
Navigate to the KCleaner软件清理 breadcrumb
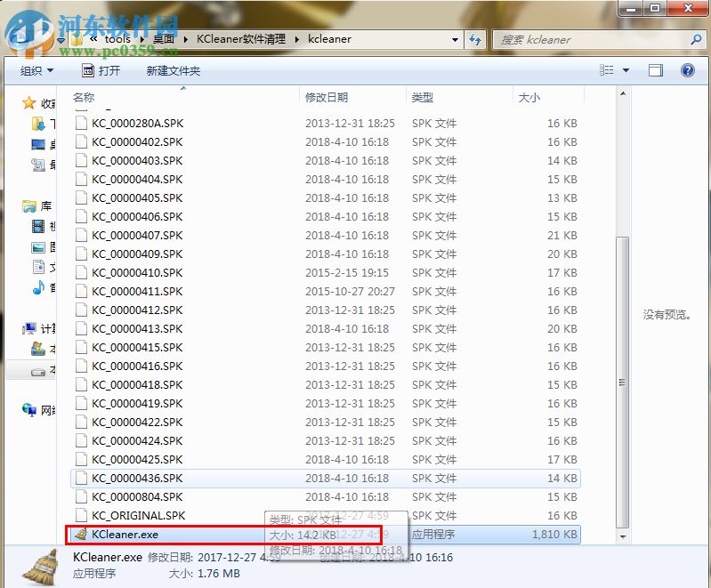tap(241, 39)
